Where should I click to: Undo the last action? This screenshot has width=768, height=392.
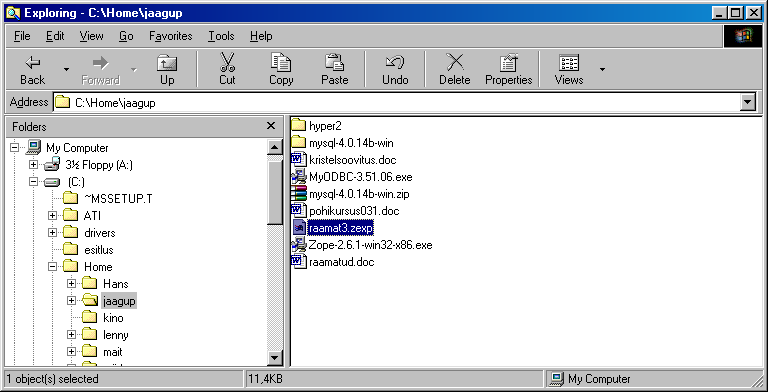[395, 70]
